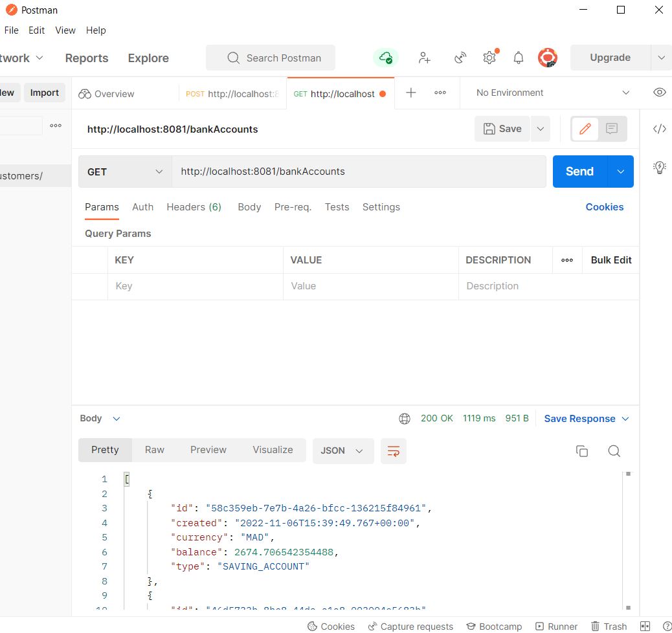Viewport: 672px width, 633px height.
Task: Enable the pencil edit toggle near Save
Action: click(584, 129)
